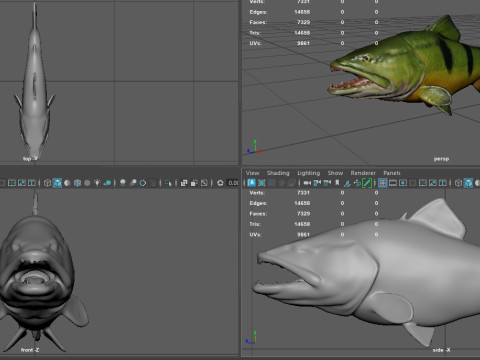Open the Panels menu in side panel
Image resolution: width=480 pixels, height=360 pixels.
point(392,173)
